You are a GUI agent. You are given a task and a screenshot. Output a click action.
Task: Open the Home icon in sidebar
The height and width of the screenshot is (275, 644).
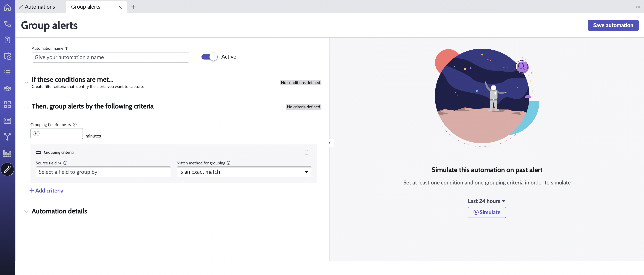[x=7, y=7]
